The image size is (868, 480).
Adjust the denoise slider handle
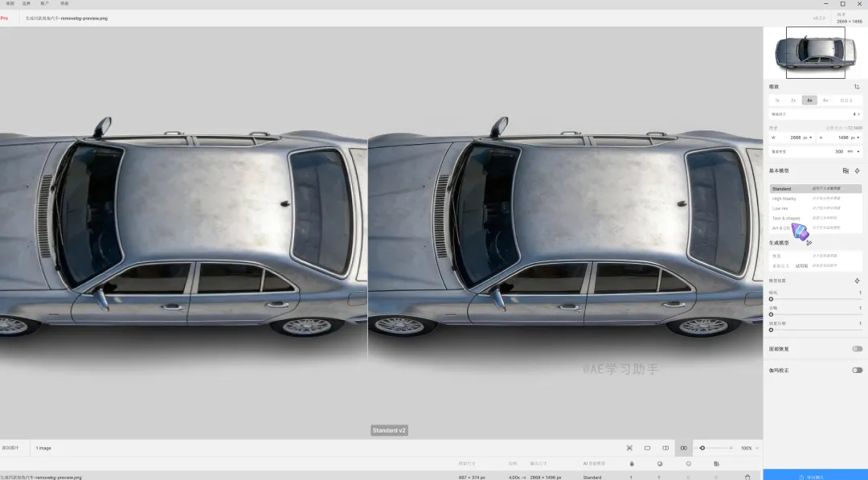tap(771, 314)
